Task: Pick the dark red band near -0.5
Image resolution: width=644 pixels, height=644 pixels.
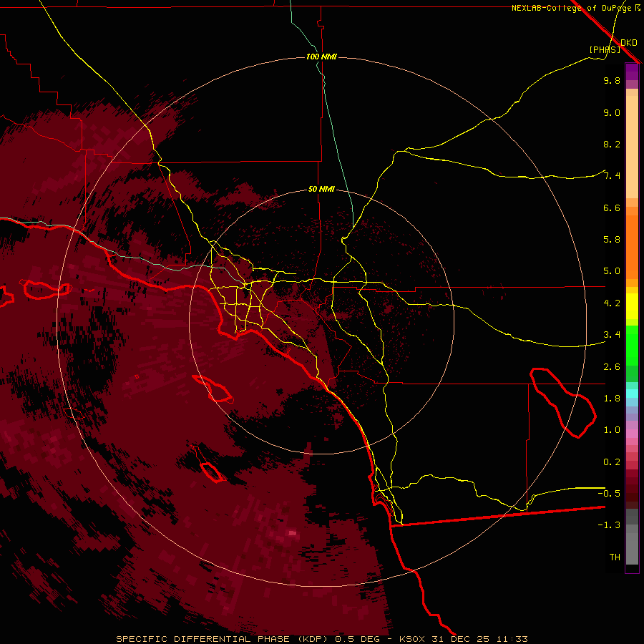Action: click(632, 493)
